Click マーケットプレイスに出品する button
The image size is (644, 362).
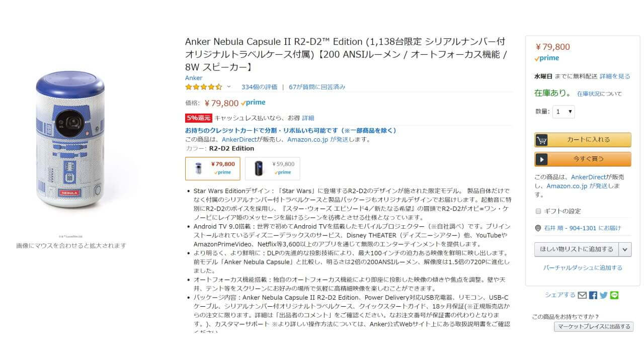click(593, 327)
